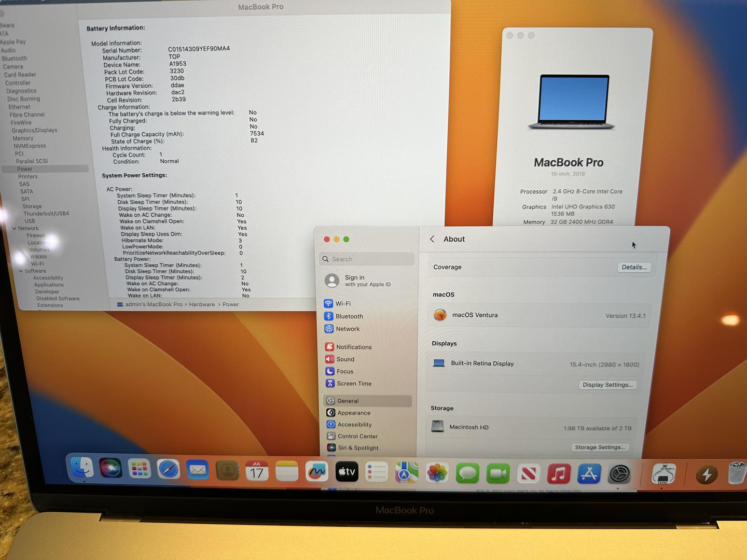Screen dimensions: 747x560
Task: Open Storage Settings... button
Action: click(600, 447)
